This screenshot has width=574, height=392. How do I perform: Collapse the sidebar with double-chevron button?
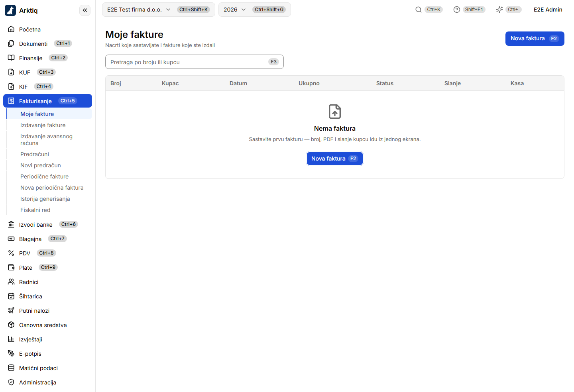85,10
